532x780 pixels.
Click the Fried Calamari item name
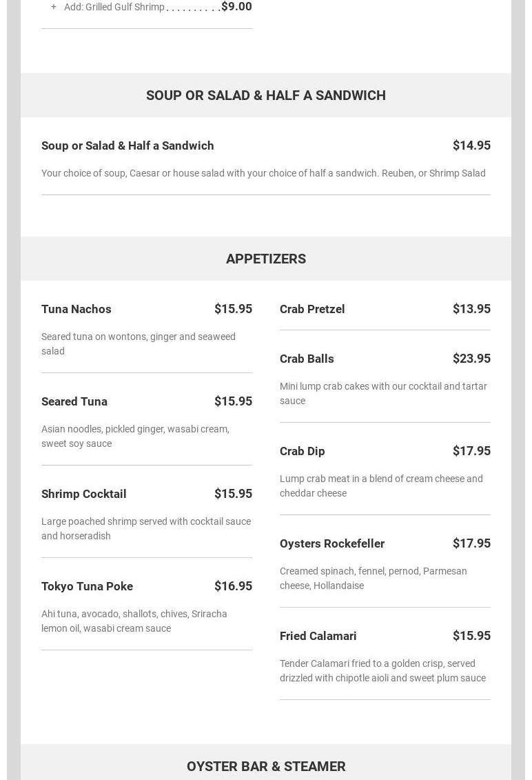pyautogui.click(x=318, y=636)
